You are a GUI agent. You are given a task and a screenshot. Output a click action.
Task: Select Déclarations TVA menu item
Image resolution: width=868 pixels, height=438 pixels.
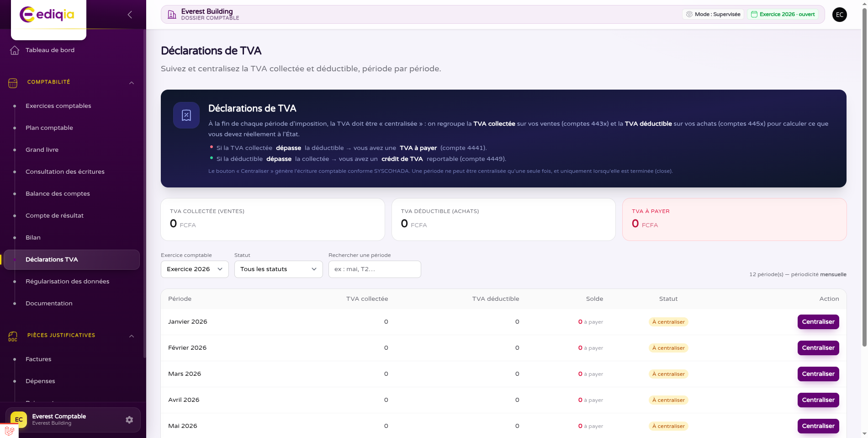[72, 260]
